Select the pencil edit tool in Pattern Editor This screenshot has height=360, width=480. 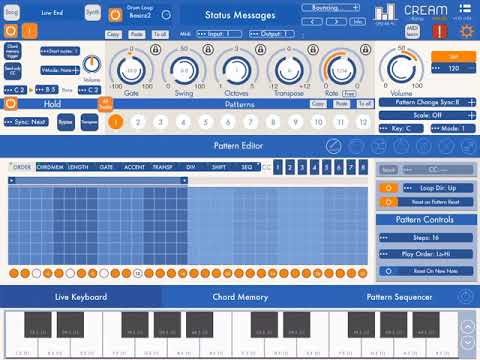coord(333,146)
